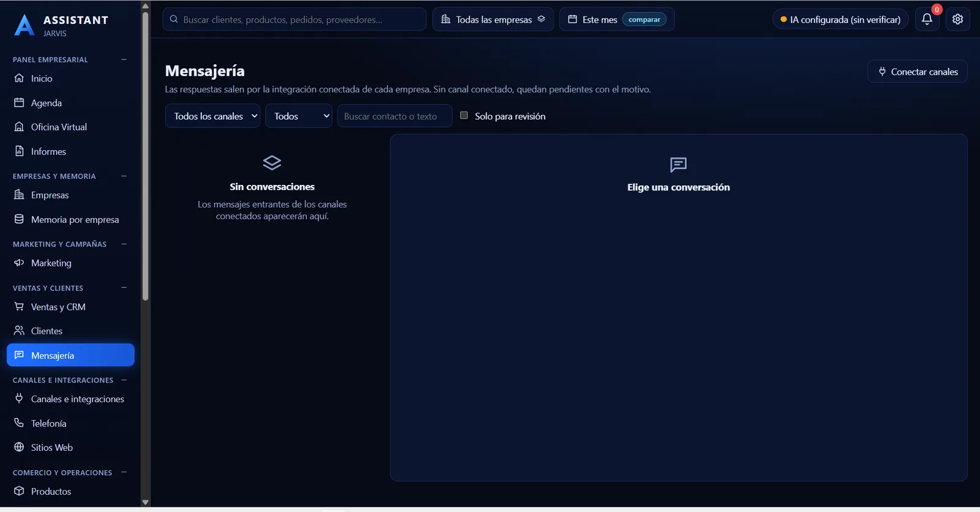Click the Assistant Jarvis logo icon
Viewport: 980px width, 512px height.
coord(24,25)
